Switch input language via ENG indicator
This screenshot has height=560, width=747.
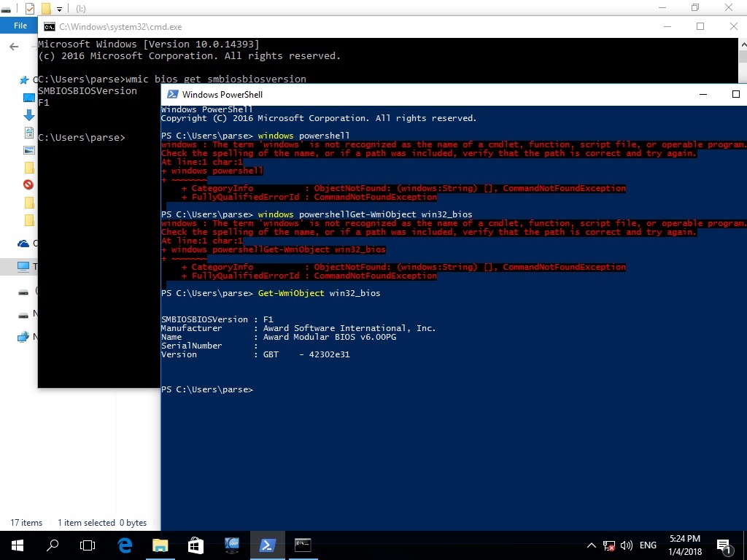pyautogui.click(x=648, y=545)
